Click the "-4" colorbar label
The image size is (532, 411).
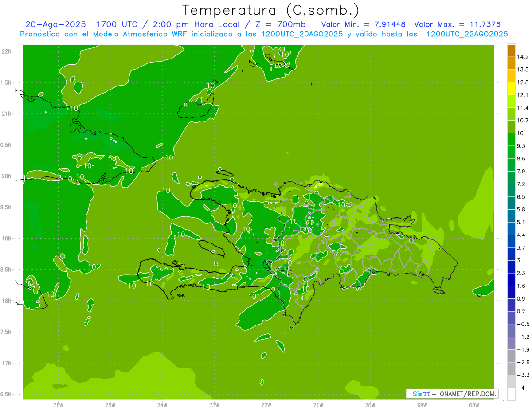520,388
